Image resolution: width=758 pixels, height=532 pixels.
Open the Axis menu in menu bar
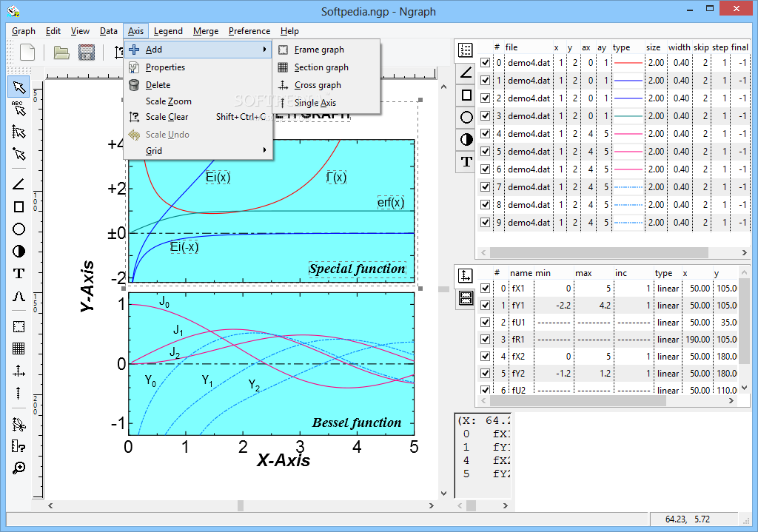(135, 31)
